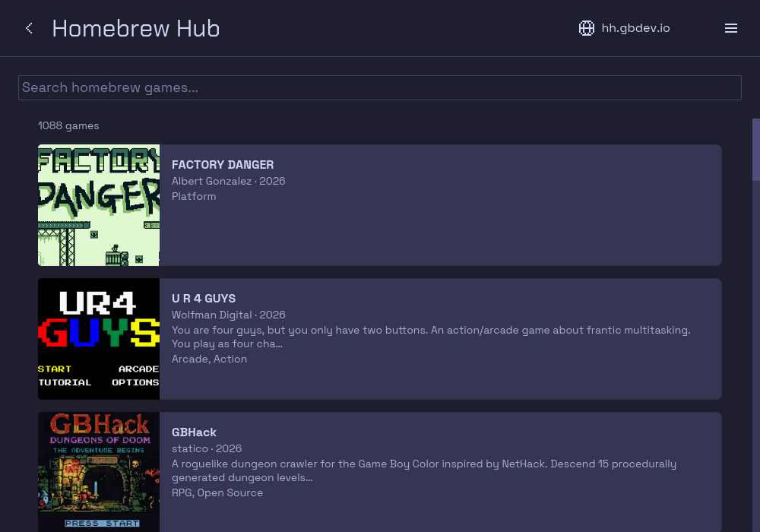This screenshot has height=532, width=760.
Task: Select the FACTORY DANGER game title
Action: pyautogui.click(x=223, y=165)
